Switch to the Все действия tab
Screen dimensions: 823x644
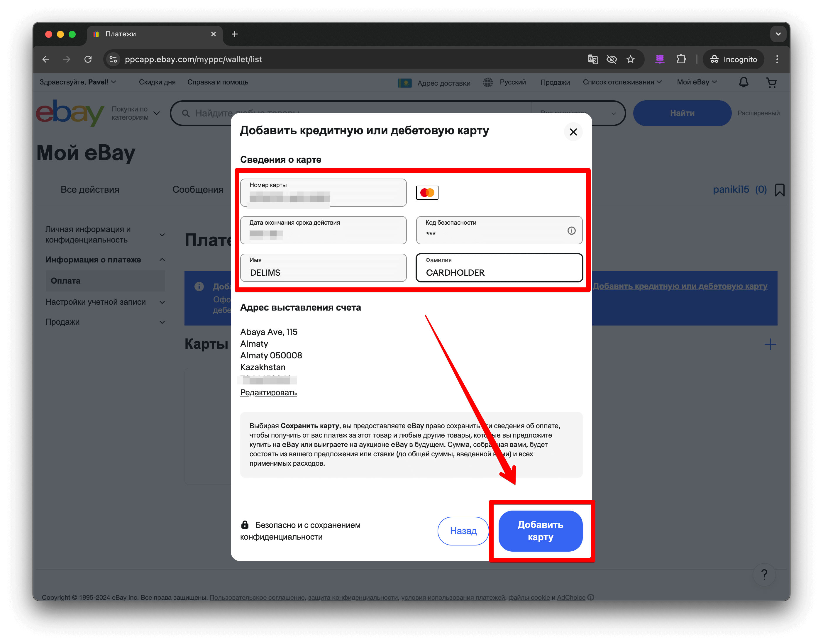(x=90, y=190)
